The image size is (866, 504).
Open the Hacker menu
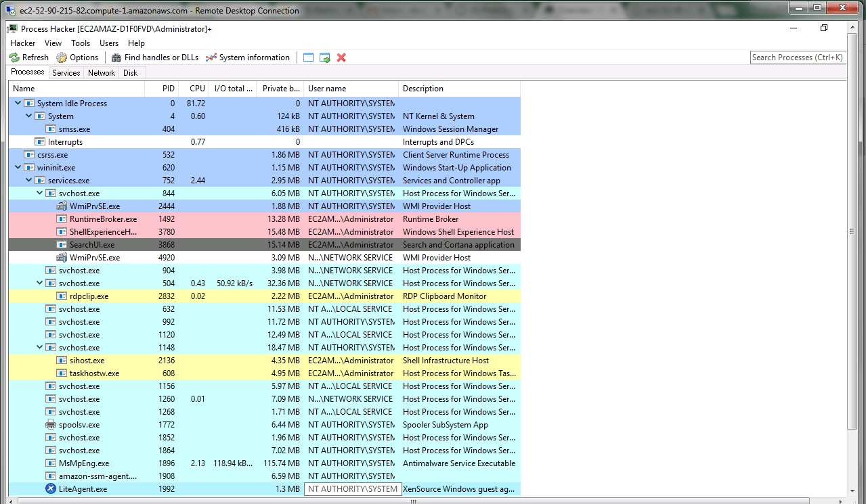point(23,43)
